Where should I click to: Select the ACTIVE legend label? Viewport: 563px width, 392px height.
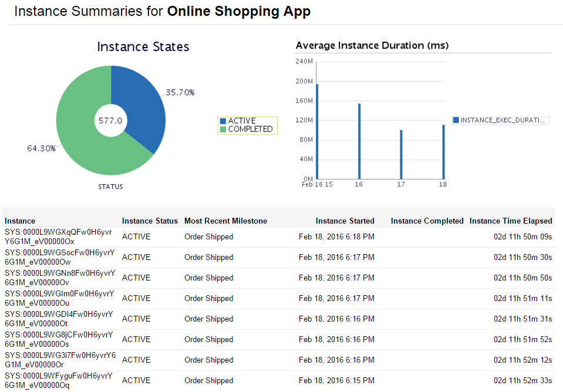242,121
